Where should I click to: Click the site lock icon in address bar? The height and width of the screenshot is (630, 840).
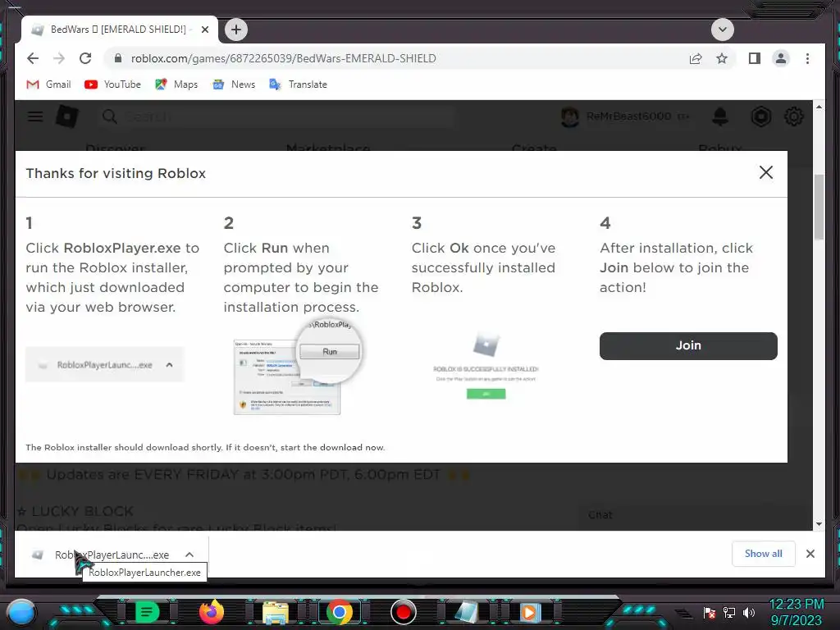coord(118,58)
